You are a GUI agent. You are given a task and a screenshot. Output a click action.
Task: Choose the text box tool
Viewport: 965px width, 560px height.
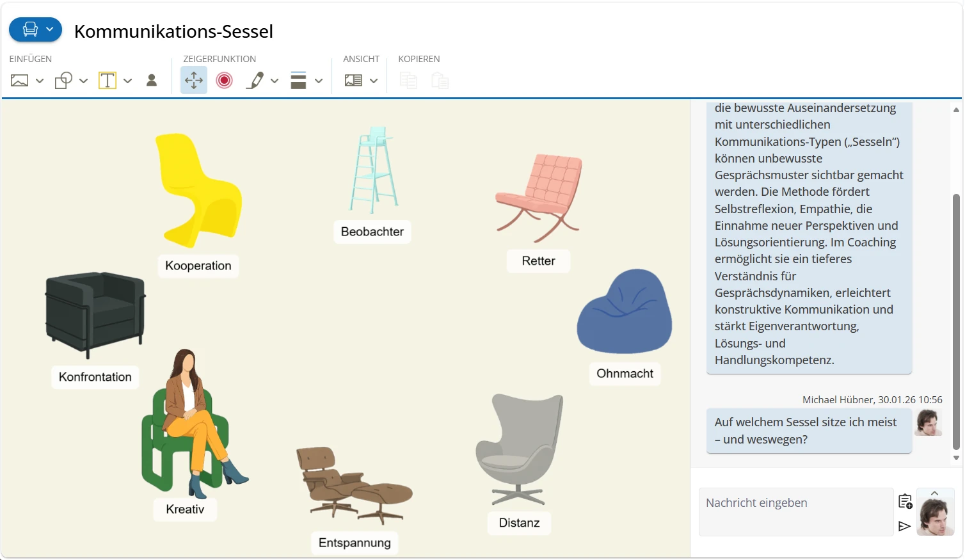[108, 81]
